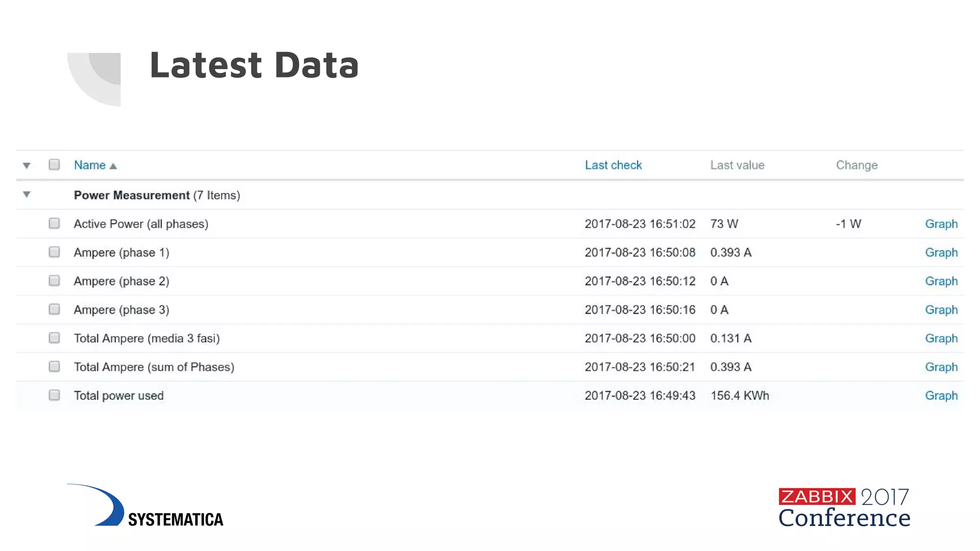Click the Name sort ascending arrow
This screenshot has height=551, width=980.
coord(113,166)
